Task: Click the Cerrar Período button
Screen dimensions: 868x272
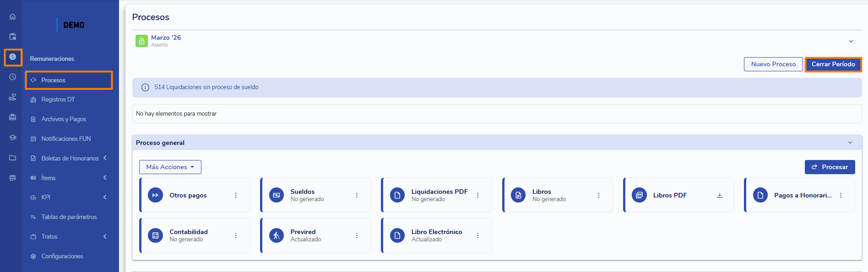Action: coord(833,64)
